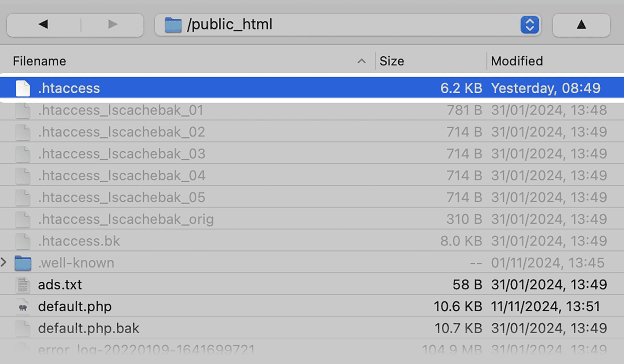Click the ads.txt file icon
The width and height of the screenshot is (624, 364).
pyautogui.click(x=23, y=285)
